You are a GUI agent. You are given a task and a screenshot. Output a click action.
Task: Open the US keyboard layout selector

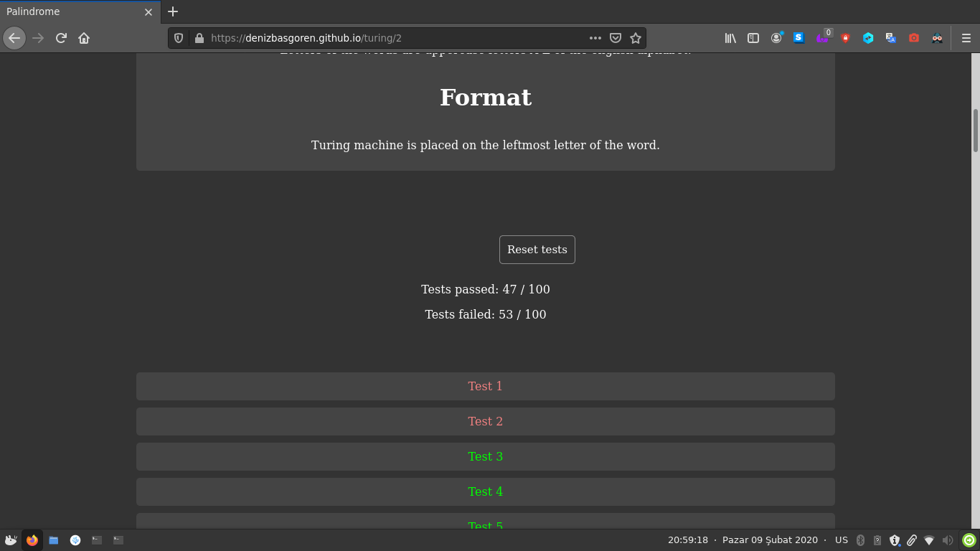pos(841,540)
